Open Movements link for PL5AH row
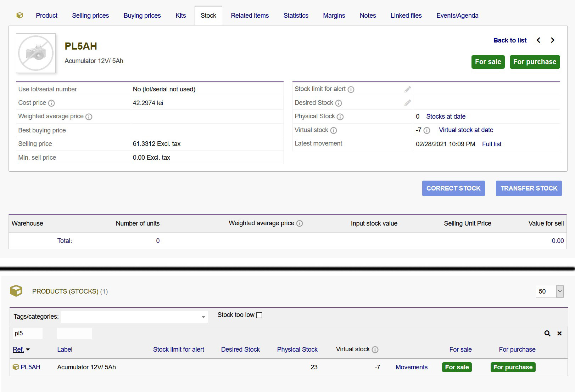 (412, 367)
